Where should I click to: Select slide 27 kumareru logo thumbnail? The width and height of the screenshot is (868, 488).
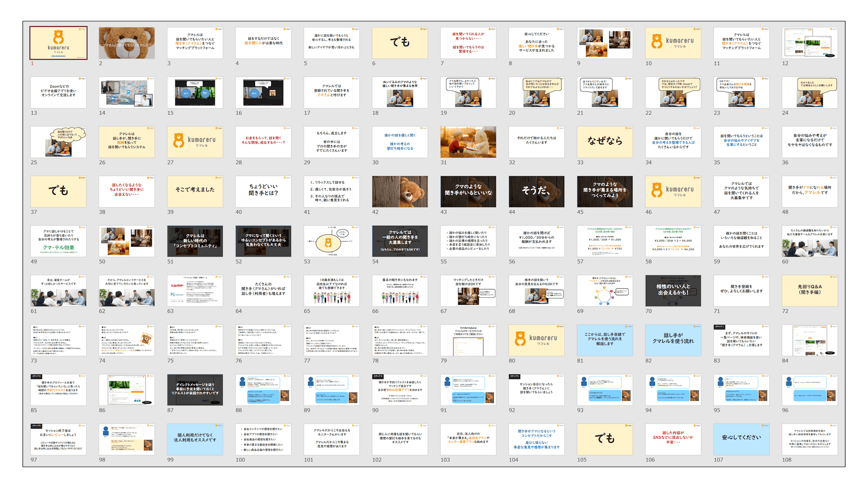click(195, 142)
